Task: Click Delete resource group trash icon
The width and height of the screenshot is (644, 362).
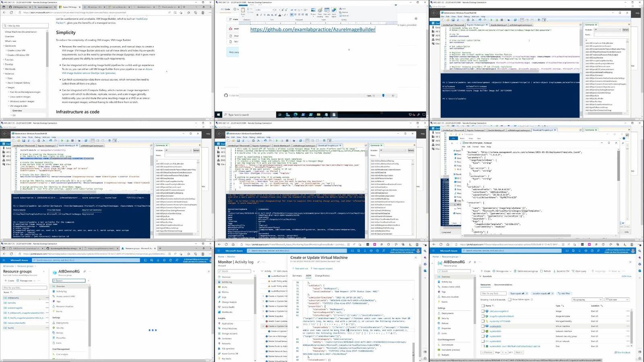Action: coord(515,271)
